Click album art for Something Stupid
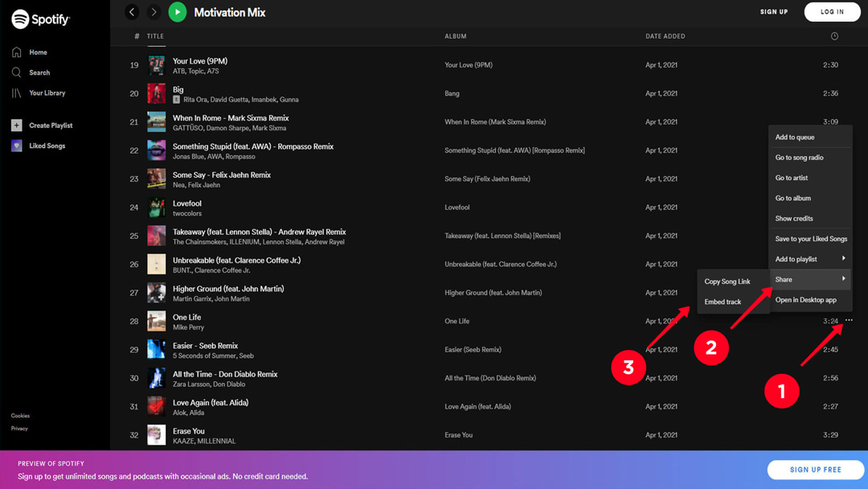Viewport: 868px width, 489px height. 156,150
